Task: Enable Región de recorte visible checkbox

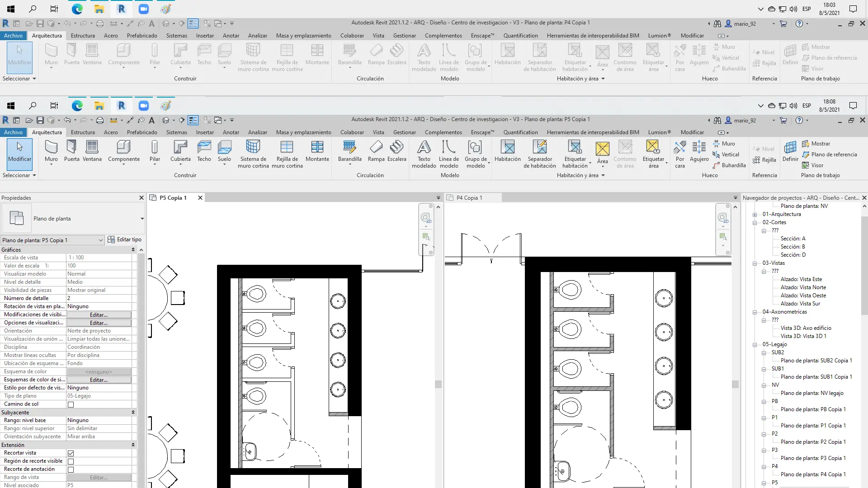Action: tap(71, 461)
